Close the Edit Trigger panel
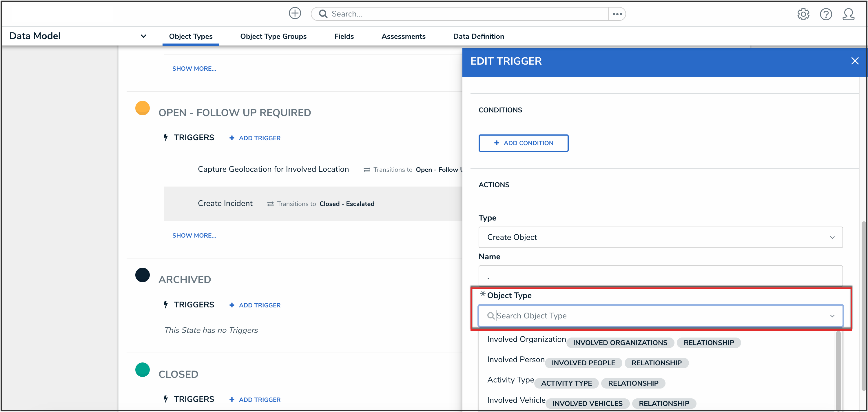868x412 pixels. [854, 61]
